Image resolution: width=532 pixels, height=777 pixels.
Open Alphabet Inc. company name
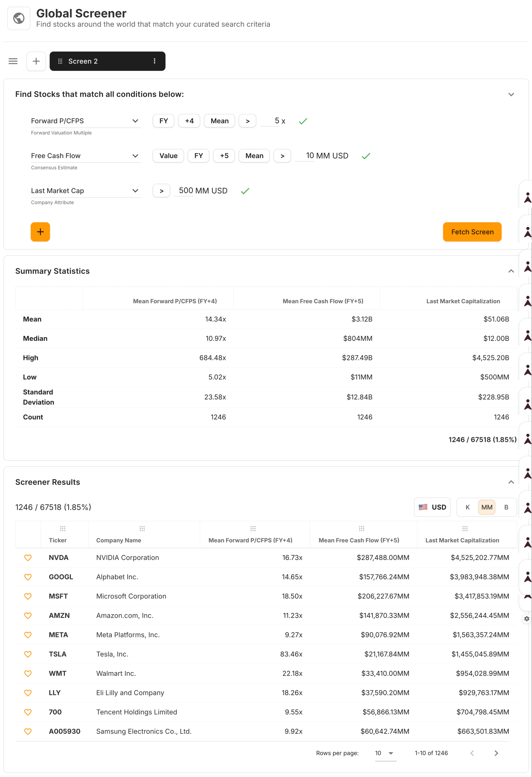coord(117,577)
